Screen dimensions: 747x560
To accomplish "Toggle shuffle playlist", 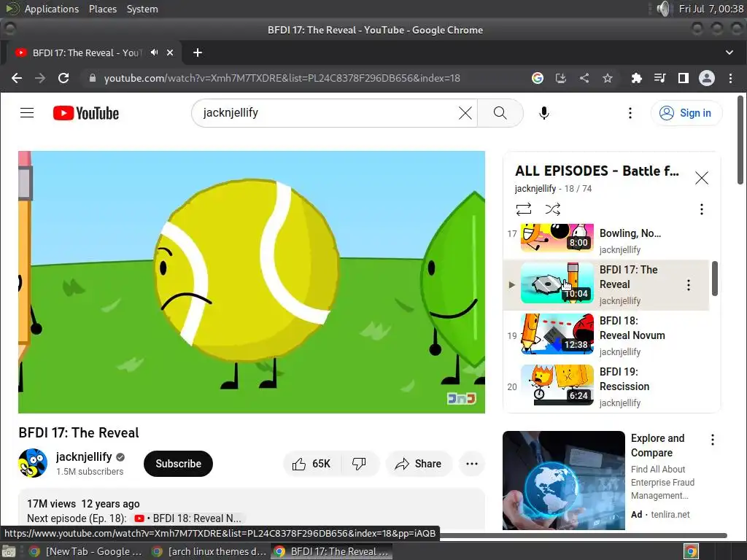I will (x=553, y=209).
